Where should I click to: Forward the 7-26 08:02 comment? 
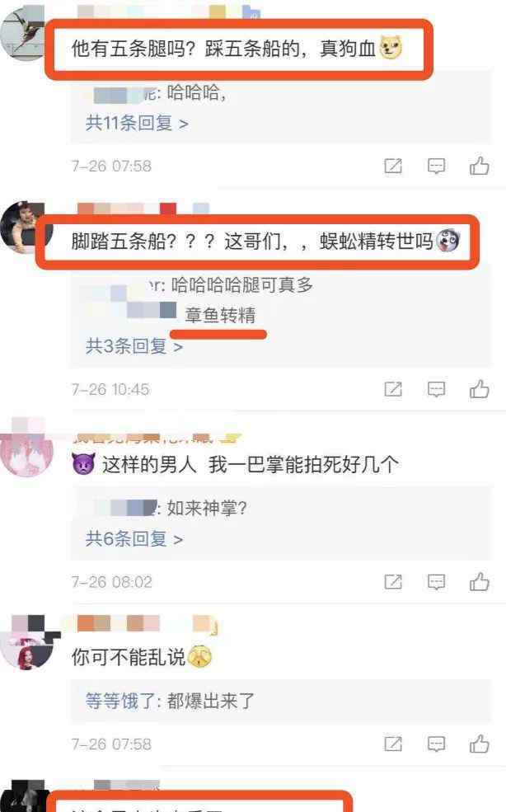(x=393, y=582)
